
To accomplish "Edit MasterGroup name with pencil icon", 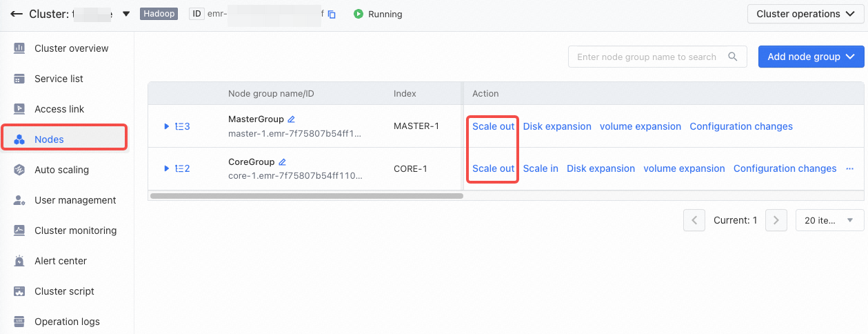I will [291, 119].
